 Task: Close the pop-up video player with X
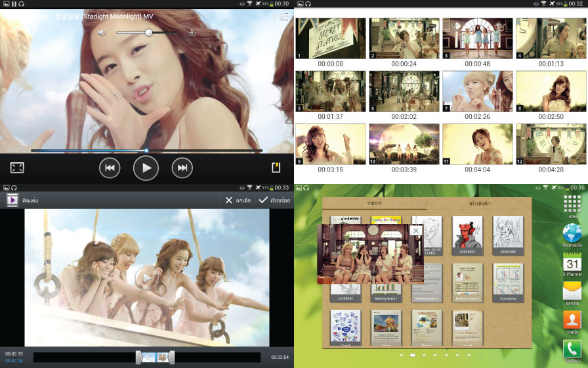(x=415, y=231)
